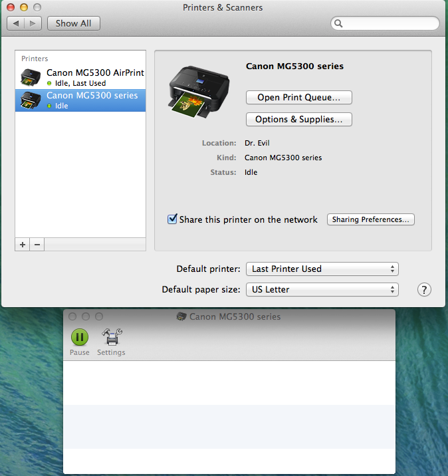The height and width of the screenshot is (476, 448).
Task: Click the 'Canon MG5300 series' print queue window title
Action: [x=235, y=316]
